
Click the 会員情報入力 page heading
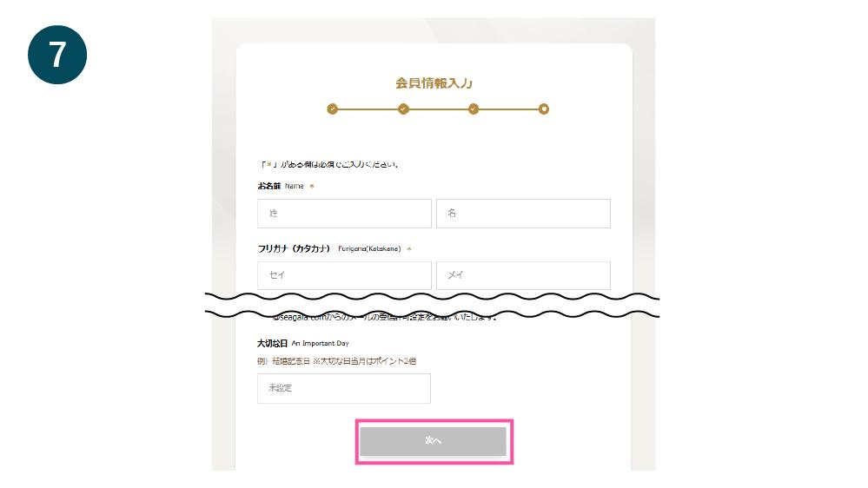434,83
